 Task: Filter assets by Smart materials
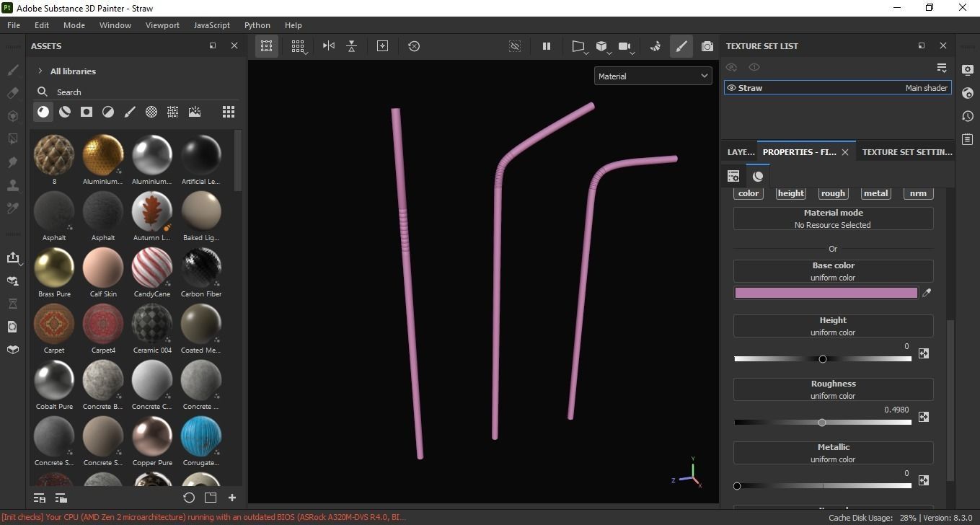[x=65, y=112]
